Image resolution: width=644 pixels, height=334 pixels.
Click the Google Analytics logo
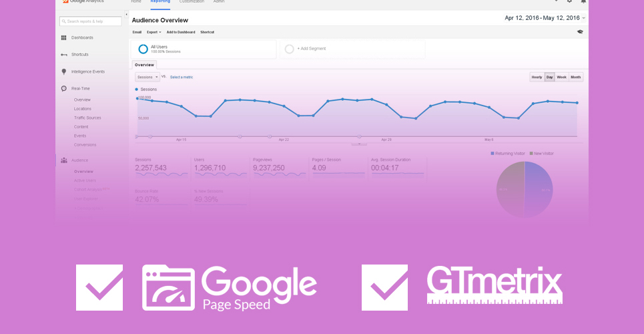pyautogui.click(x=83, y=1)
